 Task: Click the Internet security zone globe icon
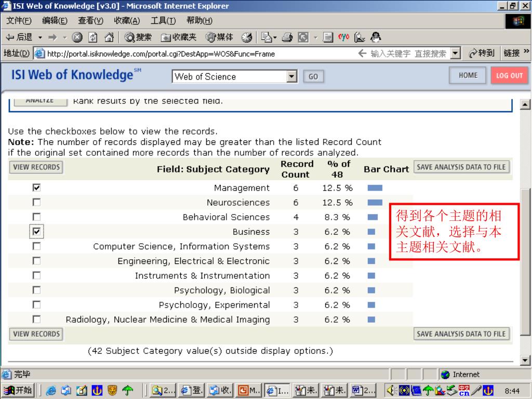click(x=445, y=374)
